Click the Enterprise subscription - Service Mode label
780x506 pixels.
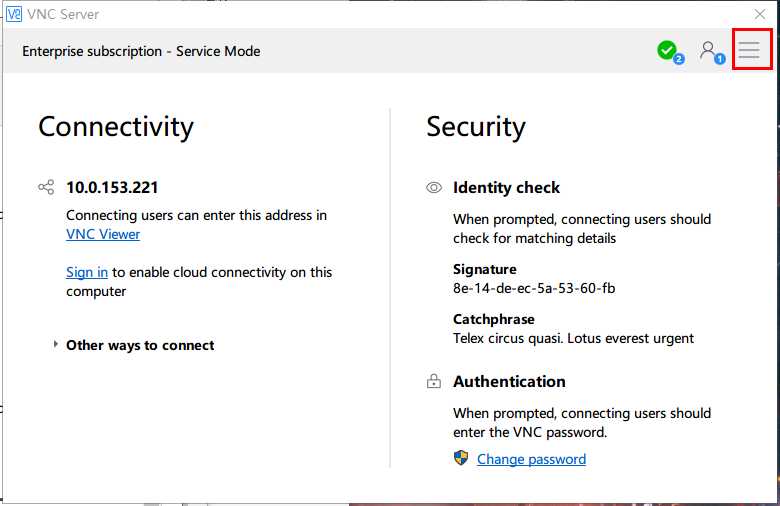141,51
